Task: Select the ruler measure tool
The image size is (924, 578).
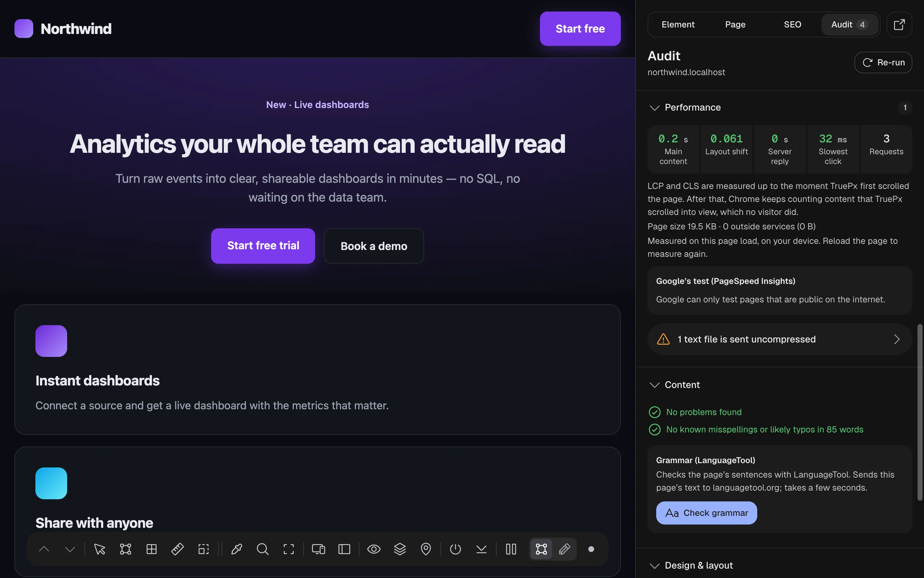Action: pos(178,549)
